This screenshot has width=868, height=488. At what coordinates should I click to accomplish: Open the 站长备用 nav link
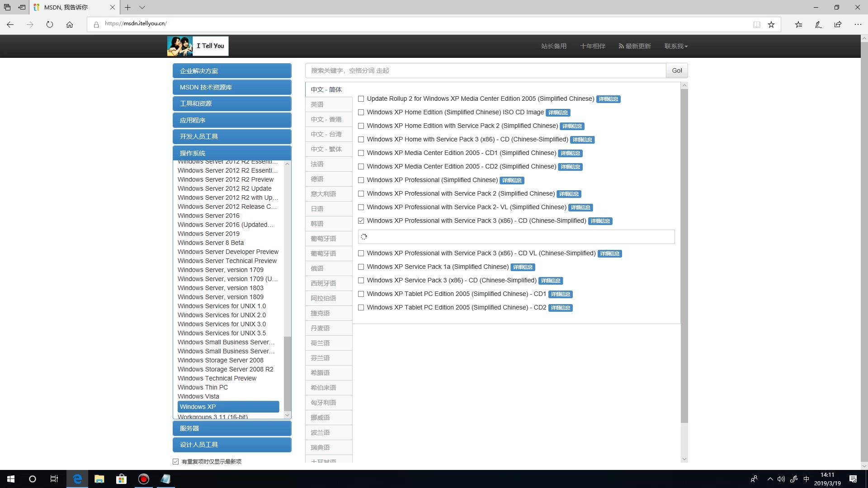point(554,46)
